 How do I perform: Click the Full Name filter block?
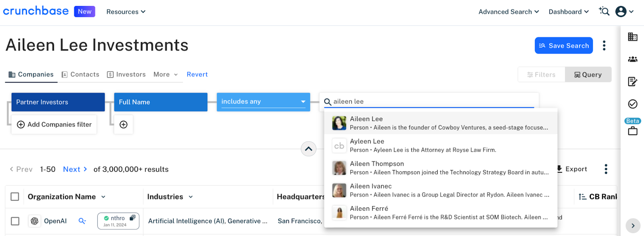[161, 102]
